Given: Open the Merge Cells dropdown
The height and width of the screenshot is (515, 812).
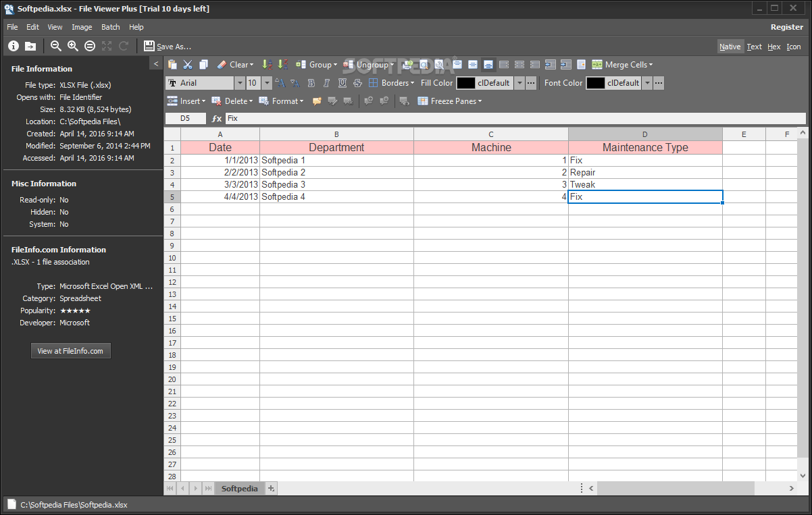Looking at the screenshot, I should 622,65.
